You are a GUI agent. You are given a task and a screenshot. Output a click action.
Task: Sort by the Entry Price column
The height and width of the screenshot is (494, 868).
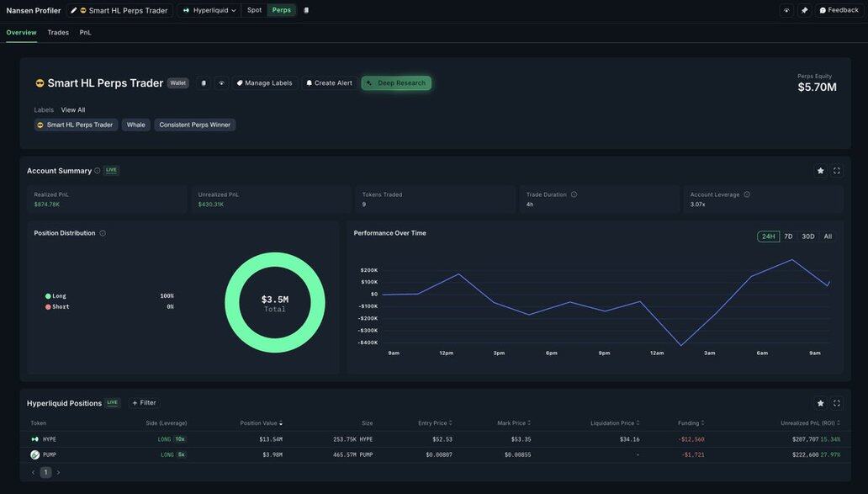click(435, 423)
